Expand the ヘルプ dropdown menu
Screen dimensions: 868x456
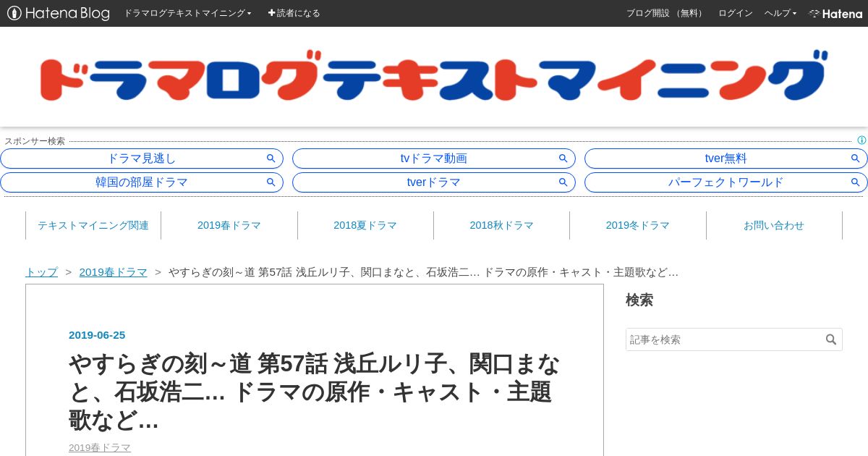[x=780, y=13]
